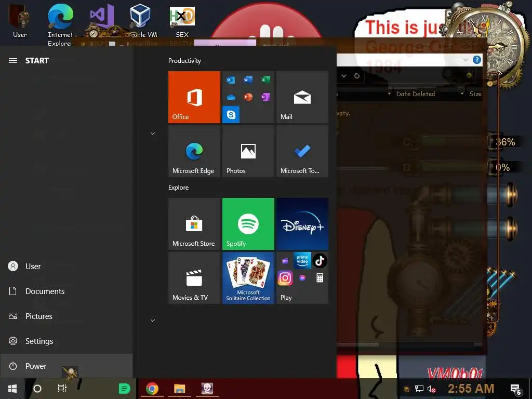The width and height of the screenshot is (532, 399).
Task: Open Microsoft To Do tile
Action: click(x=302, y=151)
